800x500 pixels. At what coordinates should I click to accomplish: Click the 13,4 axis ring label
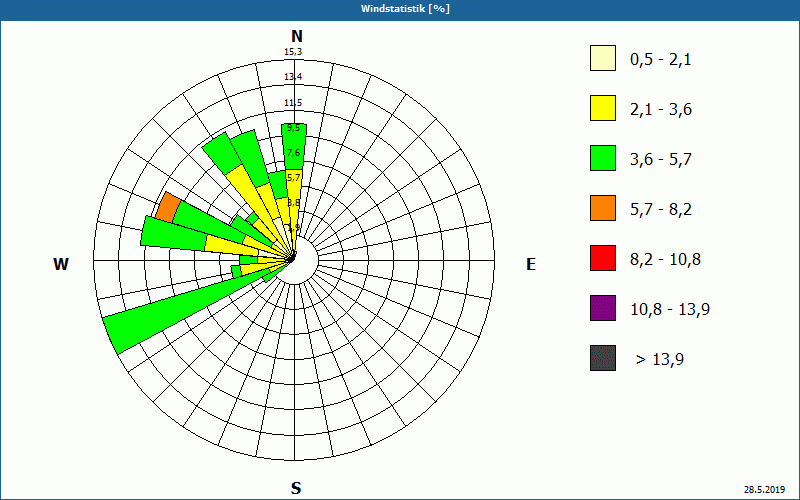pyautogui.click(x=293, y=77)
